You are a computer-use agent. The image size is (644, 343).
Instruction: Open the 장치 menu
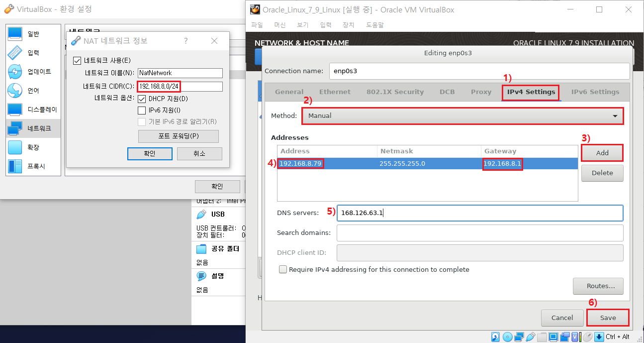point(349,25)
